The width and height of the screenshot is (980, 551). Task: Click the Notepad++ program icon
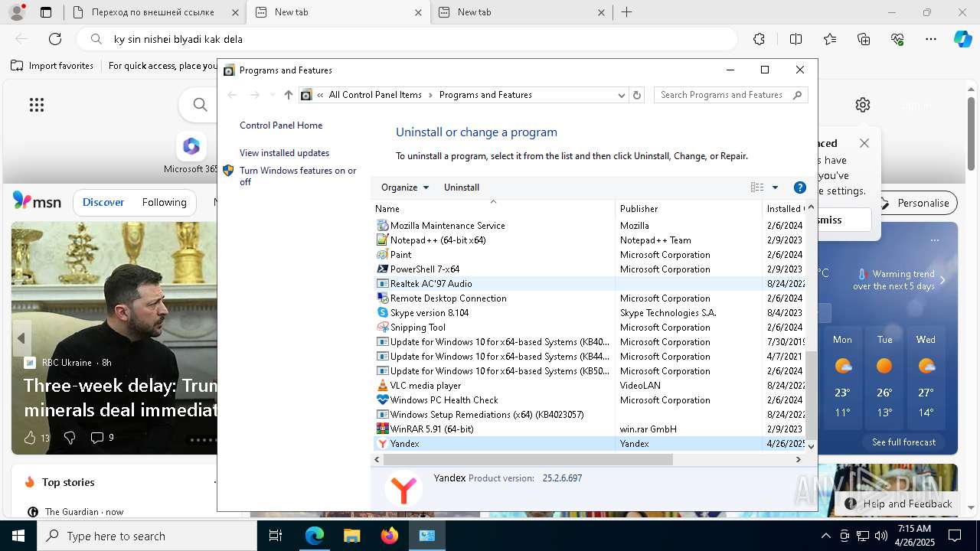tap(383, 240)
